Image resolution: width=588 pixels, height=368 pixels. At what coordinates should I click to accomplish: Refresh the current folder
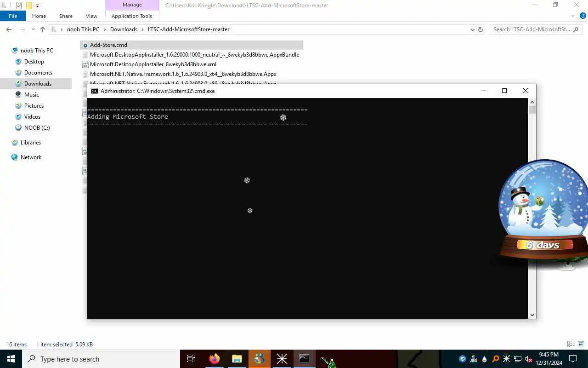pyautogui.click(x=481, y=29)
